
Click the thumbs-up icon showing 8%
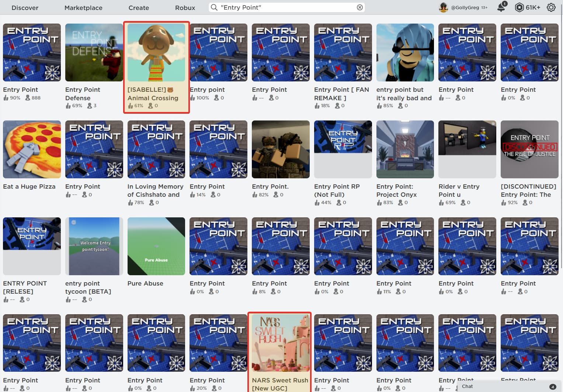tap(255, 291)
